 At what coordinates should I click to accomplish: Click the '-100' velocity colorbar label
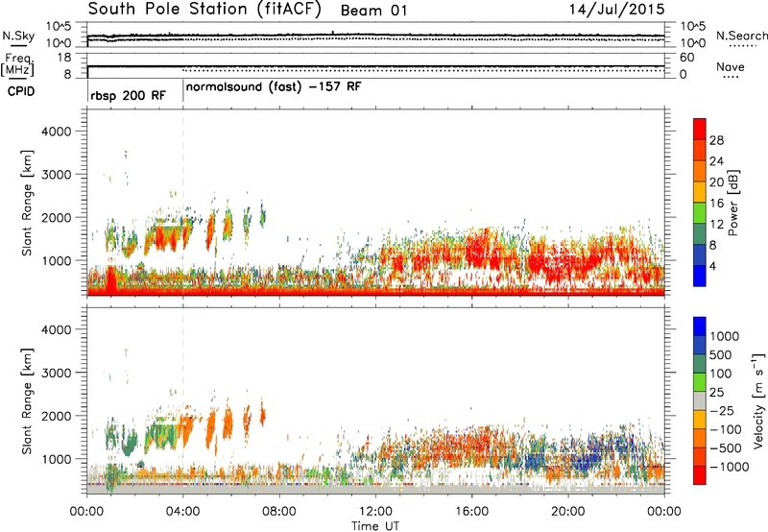tap(726, 429)
